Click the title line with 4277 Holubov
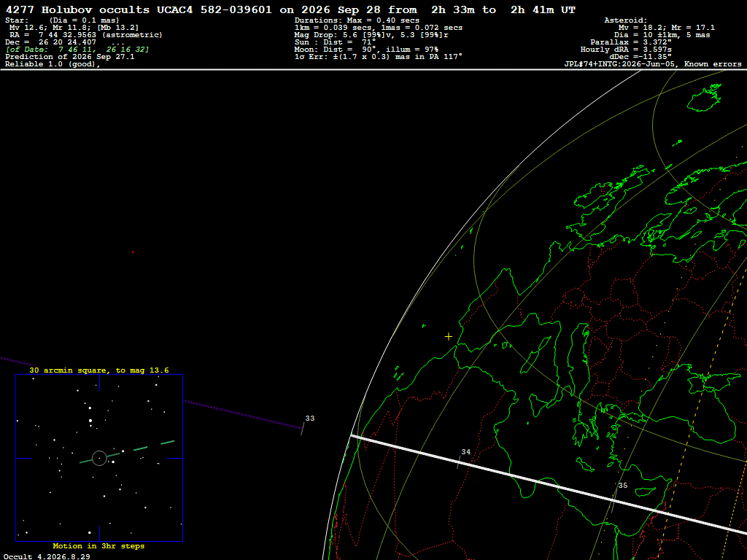747x560 pixels. pos(290,9)
